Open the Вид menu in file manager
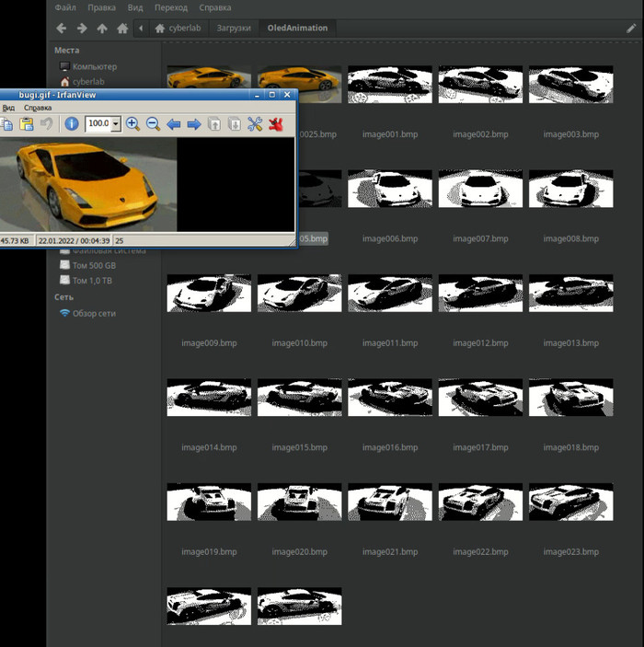 click(x=135, y=7)
